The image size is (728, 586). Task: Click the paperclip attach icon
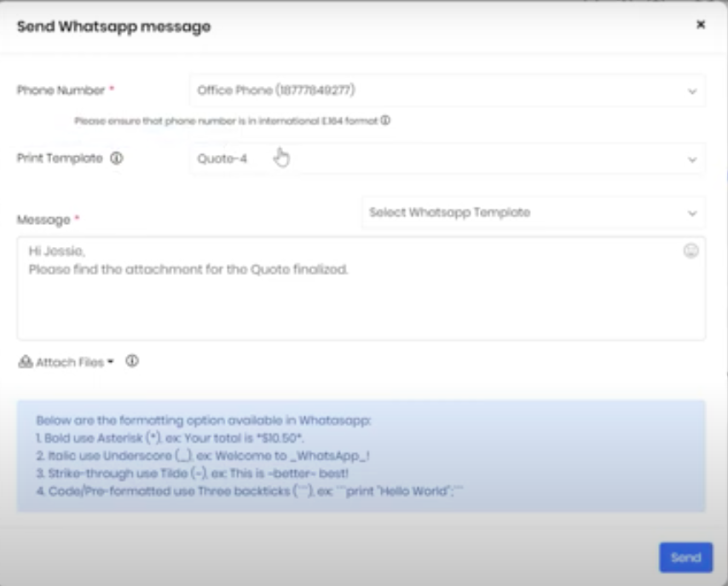coord(25,362)
